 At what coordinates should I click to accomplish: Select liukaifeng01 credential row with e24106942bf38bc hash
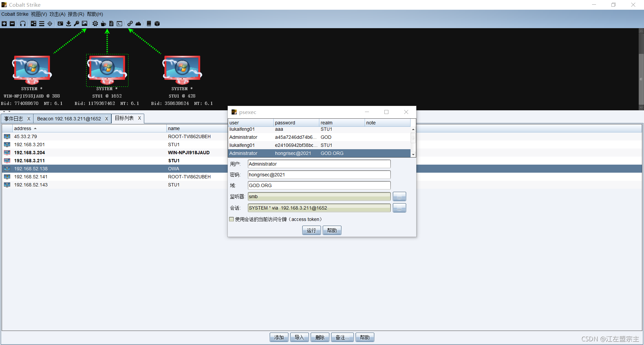319,145
